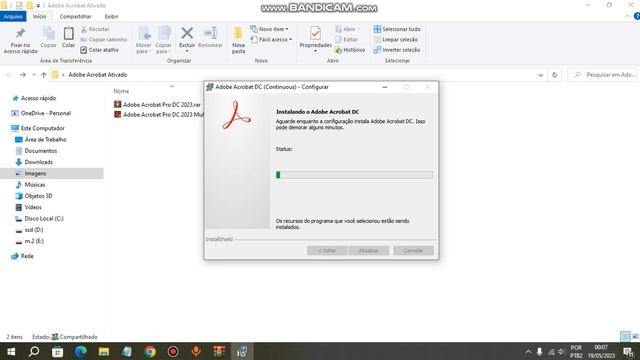The height and width of the screenshot is (360, 640).
Task: Go forward with the navigation arrow
Action: 23,75
